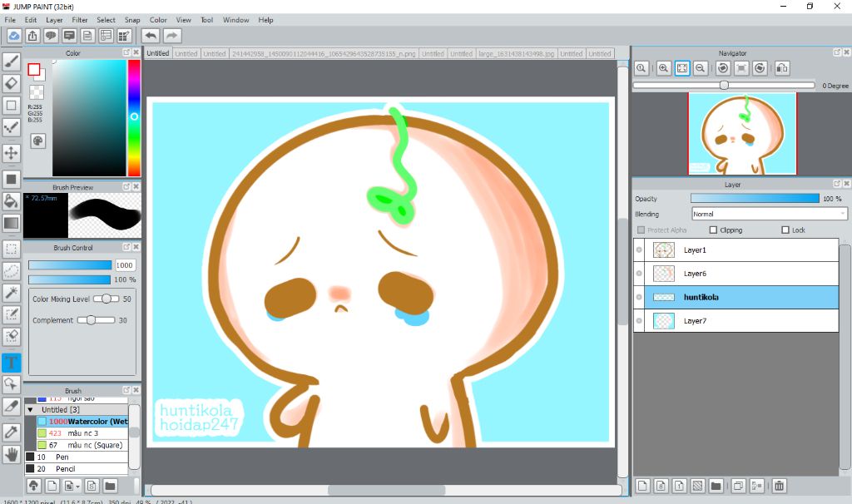Select the Watercolor (Wet) brush

(82, 422)
